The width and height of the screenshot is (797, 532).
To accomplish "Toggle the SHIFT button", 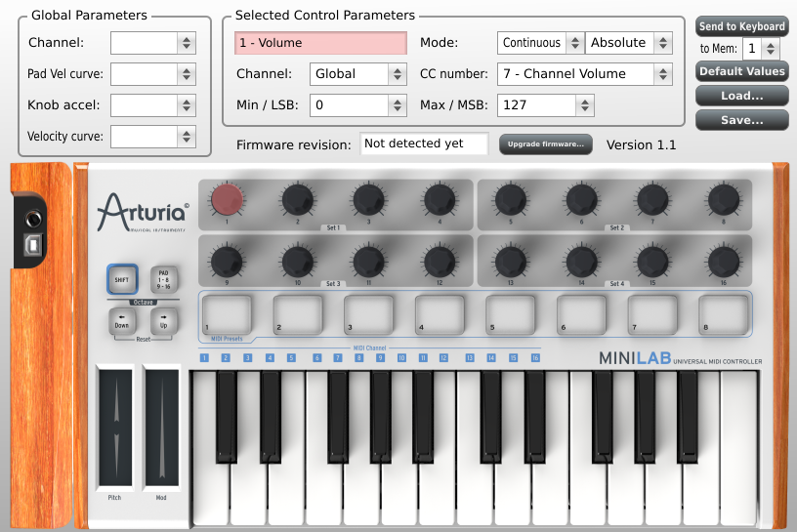I will [122, 279].
